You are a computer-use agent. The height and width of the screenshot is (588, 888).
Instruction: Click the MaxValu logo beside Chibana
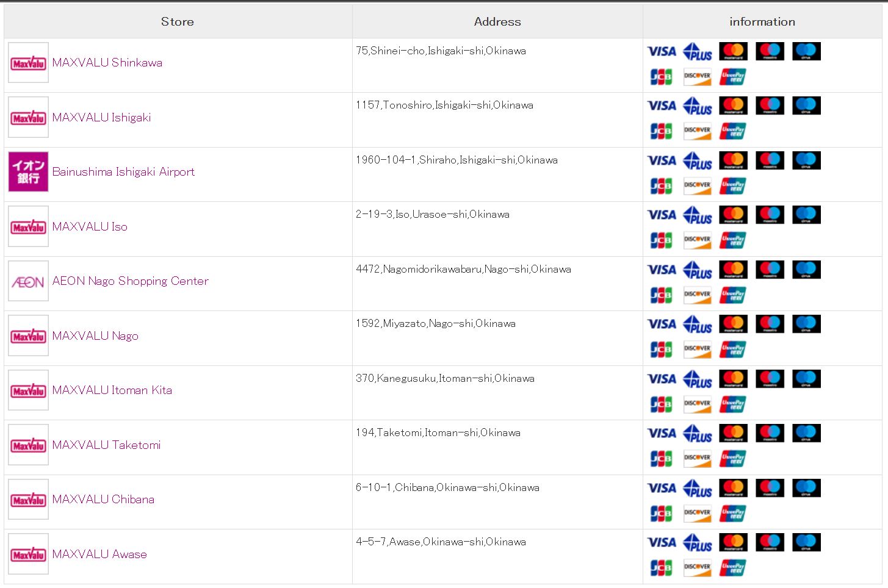click(x=29, y=499)
